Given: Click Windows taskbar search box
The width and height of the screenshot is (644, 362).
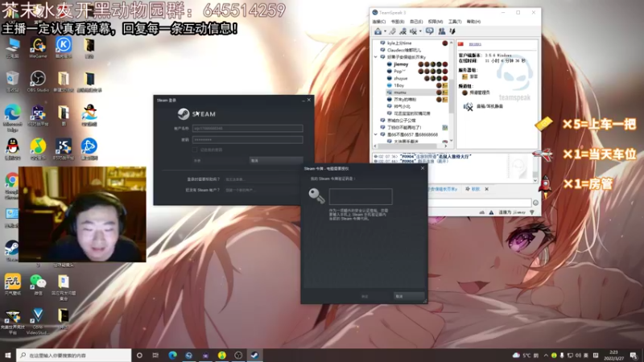Looking at the screenshot, I should [74, 355].
